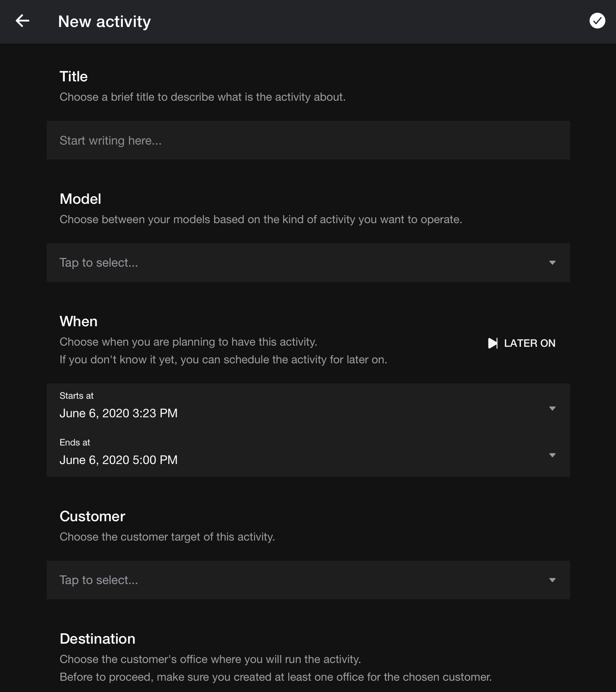Click the "Title" section heading
Image resolution: width=616 pixels, height=692 pixels.
(x=74, y=77)
